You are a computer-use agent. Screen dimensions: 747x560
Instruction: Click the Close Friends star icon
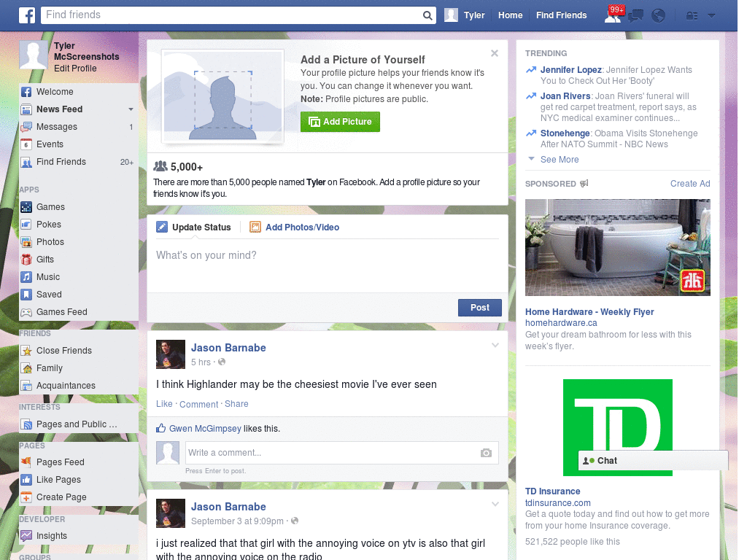tap(26, 351)
